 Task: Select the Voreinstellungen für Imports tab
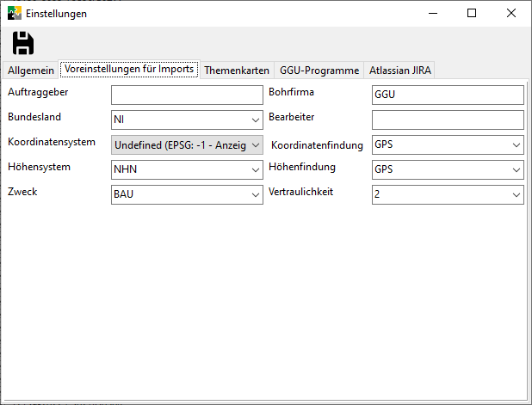[x=129, y=70]
